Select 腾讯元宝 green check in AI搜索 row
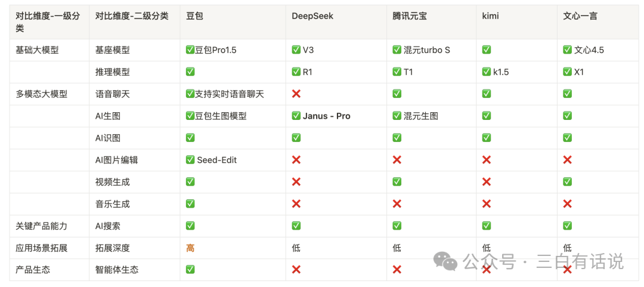 tap(397, 226)
